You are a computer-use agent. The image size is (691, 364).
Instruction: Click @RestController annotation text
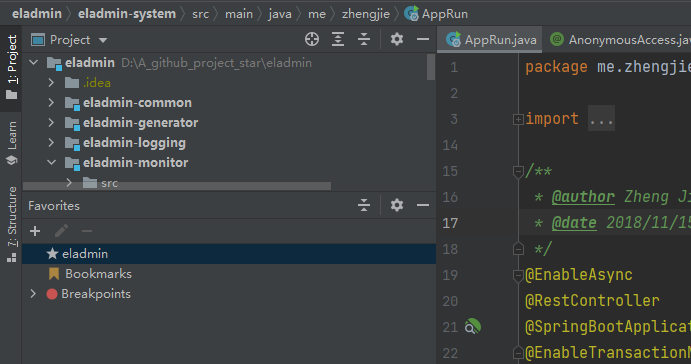point(592,301)
